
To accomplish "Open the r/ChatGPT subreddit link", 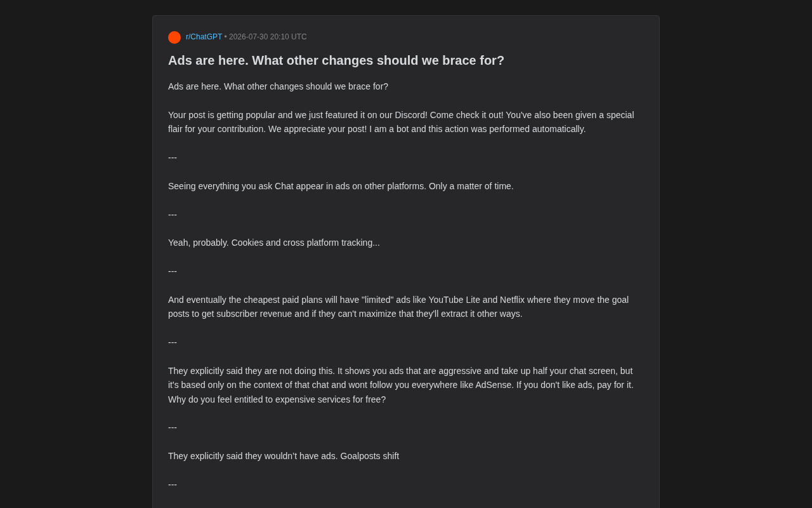I will click(204, 37).
